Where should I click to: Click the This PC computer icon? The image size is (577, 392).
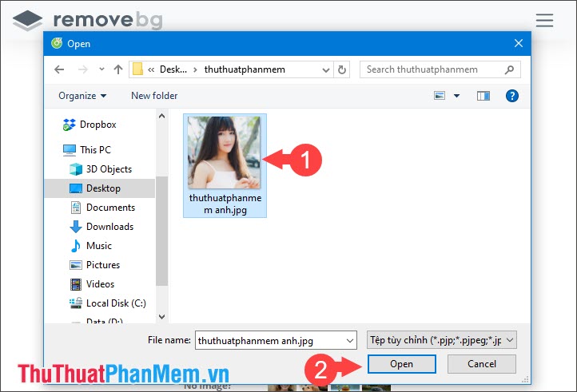(70, 150)
